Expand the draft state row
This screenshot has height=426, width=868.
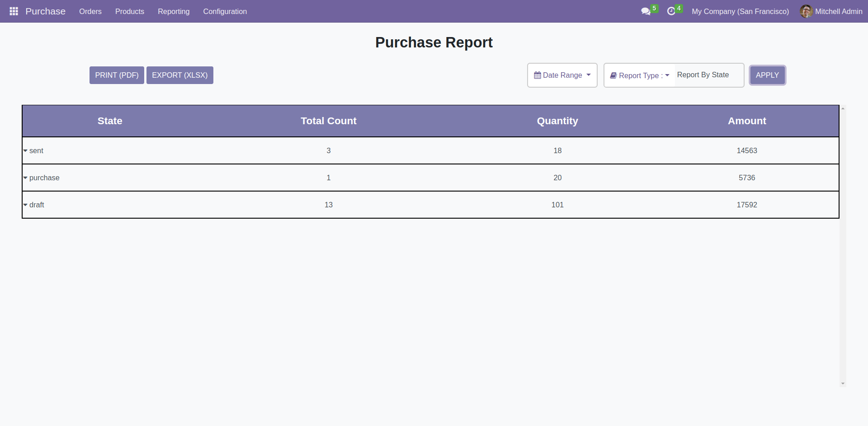(x=25, y=205)
